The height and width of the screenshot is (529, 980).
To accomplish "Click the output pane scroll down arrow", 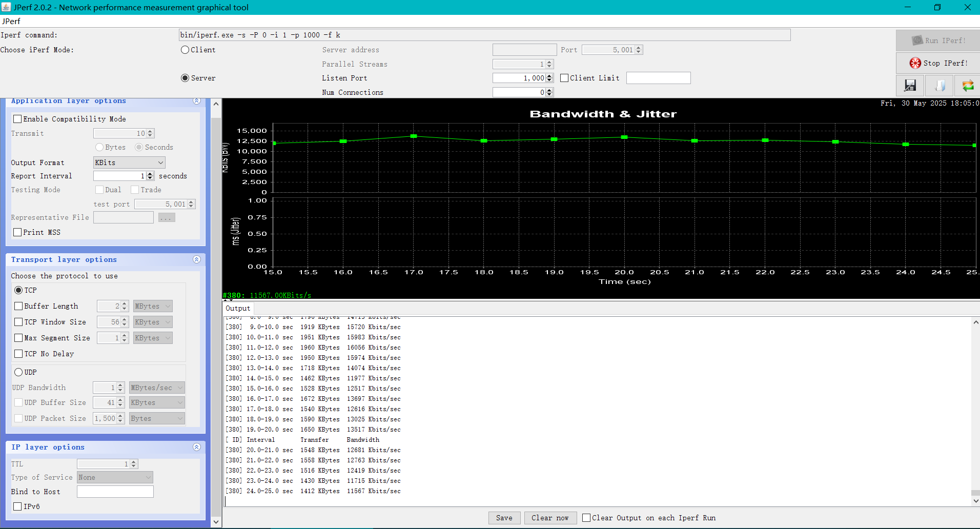I will click(x=975, y=501).
